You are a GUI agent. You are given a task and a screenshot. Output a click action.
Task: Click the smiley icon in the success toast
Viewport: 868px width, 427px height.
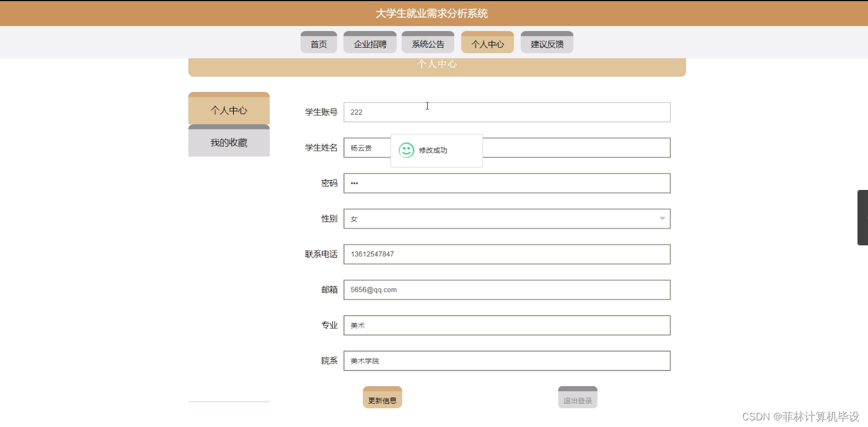click(406, 150)
